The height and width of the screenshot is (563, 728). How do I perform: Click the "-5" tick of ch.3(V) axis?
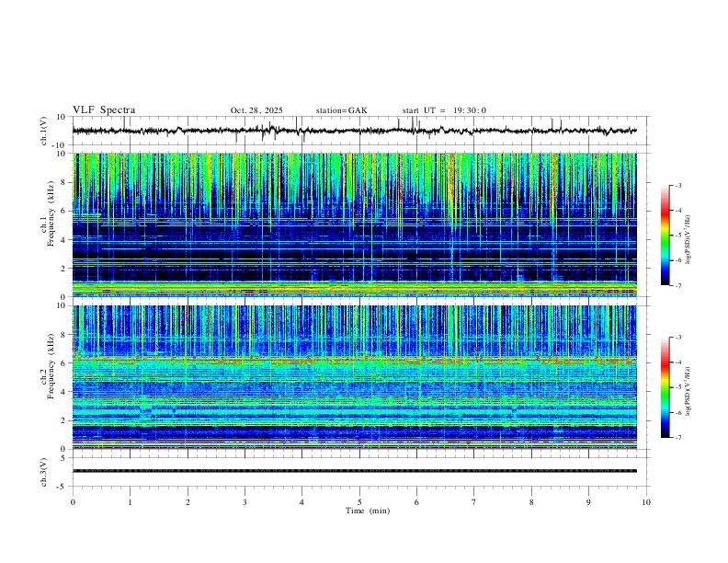tap(63, 487)
